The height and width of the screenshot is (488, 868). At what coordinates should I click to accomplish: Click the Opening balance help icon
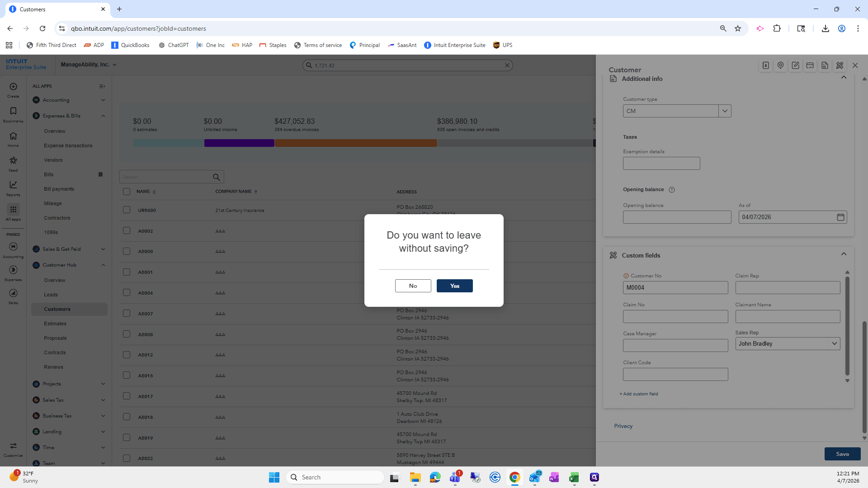672,190
